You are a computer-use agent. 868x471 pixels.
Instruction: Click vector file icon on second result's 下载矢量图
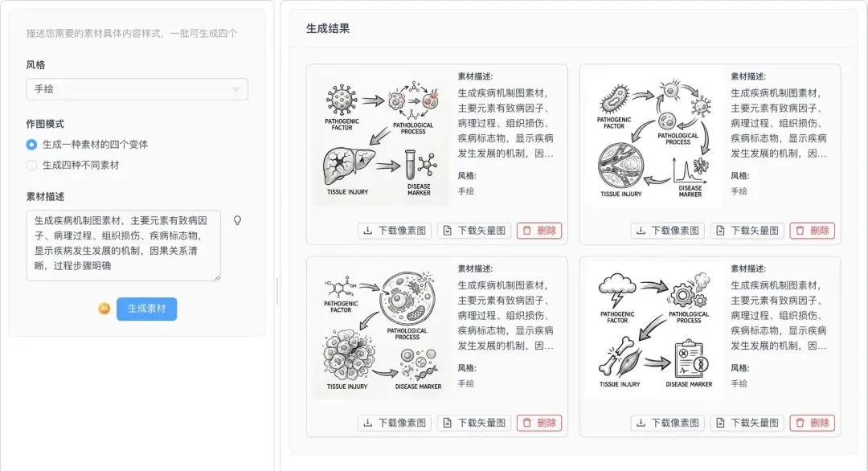(x=720, y=230)
